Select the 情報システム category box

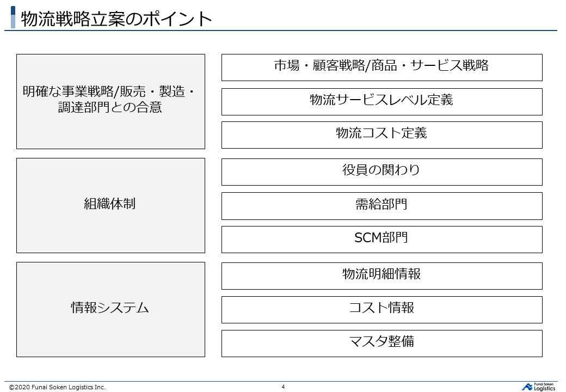(110, 309)
